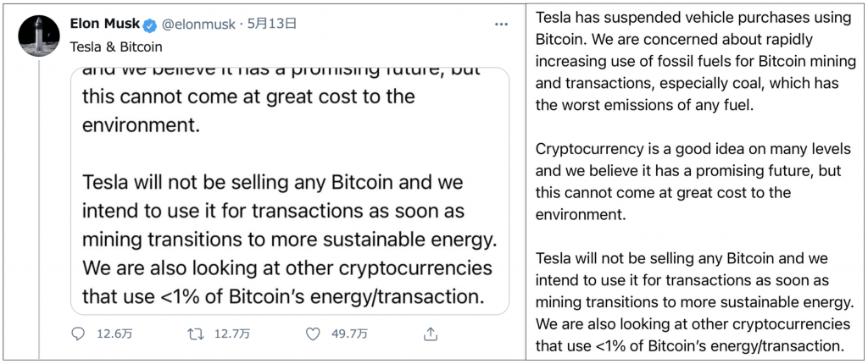Click the share upload arrow icon
Viewport: 868px width, 364px height.
click(431, 334)
